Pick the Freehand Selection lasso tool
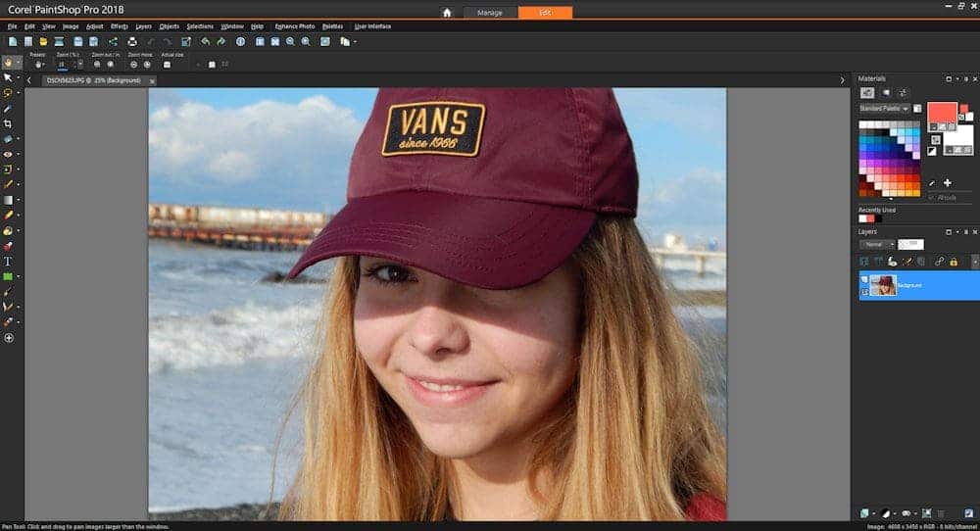The width and height of the screenshot is (980, 531). click(x=8, y=92)
